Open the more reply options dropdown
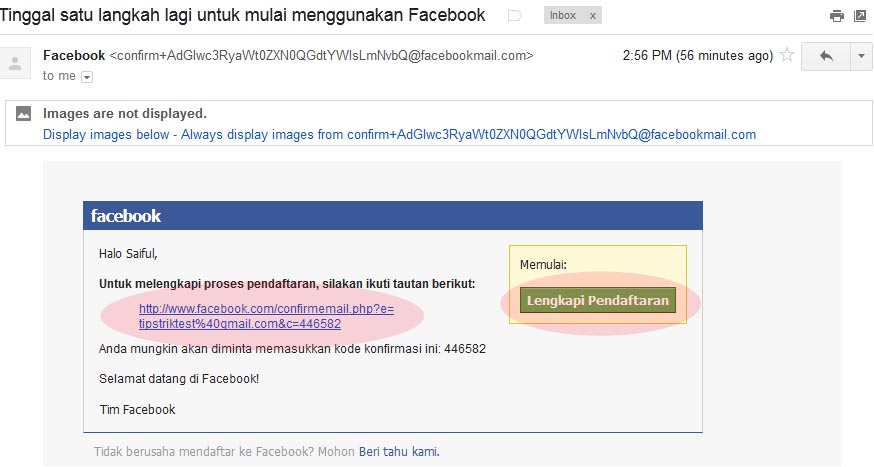This screenshot has height=467, width=874. pos(861,56)
